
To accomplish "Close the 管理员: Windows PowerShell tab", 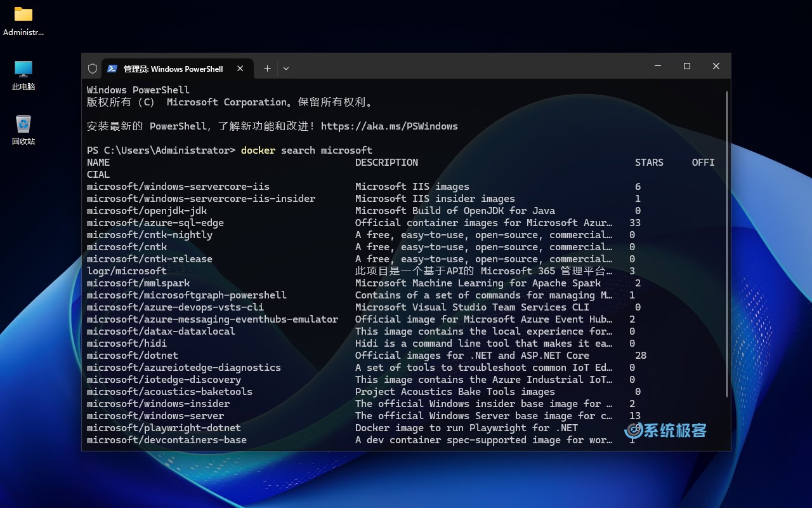I will (x=240, y=69).
